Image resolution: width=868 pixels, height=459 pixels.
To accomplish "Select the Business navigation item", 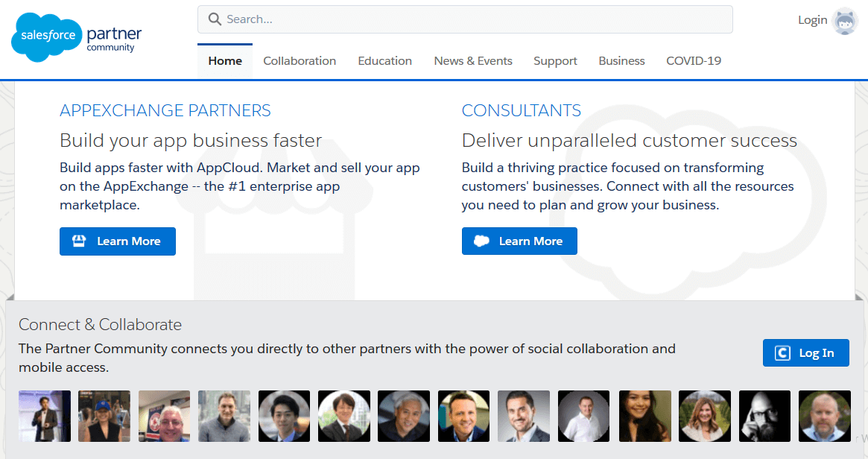I will (621, 61).
